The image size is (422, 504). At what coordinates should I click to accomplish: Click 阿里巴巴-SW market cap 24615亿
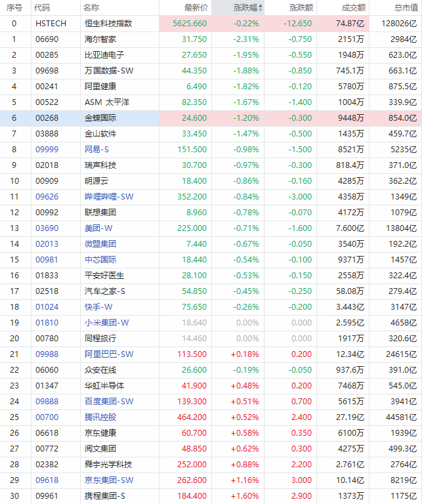(x=401, y=354)
